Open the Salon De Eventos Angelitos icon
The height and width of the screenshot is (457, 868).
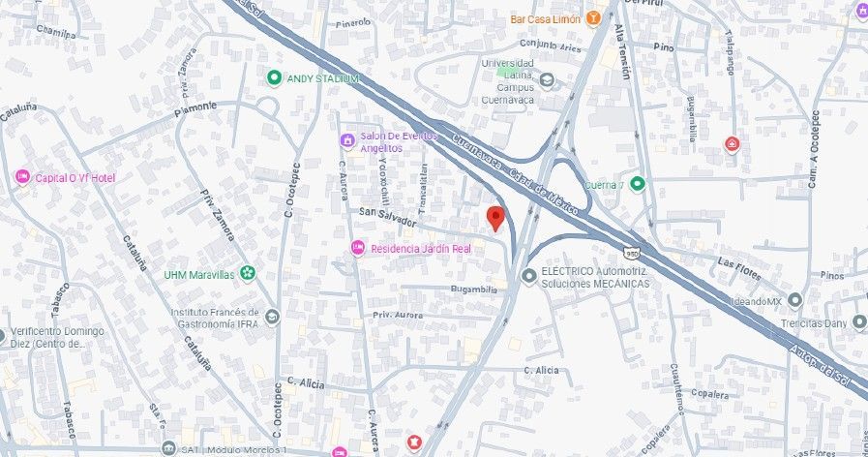347,140
